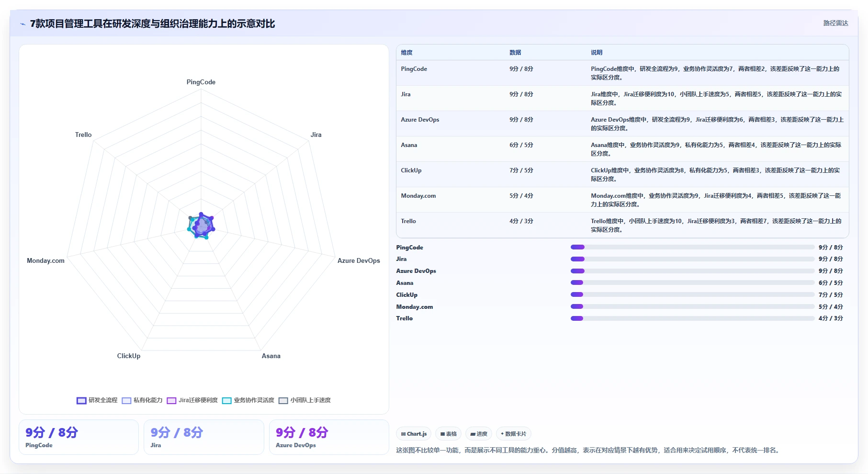Select ClickUp in the table's first column
868x474 pixels.
[411, 170]
